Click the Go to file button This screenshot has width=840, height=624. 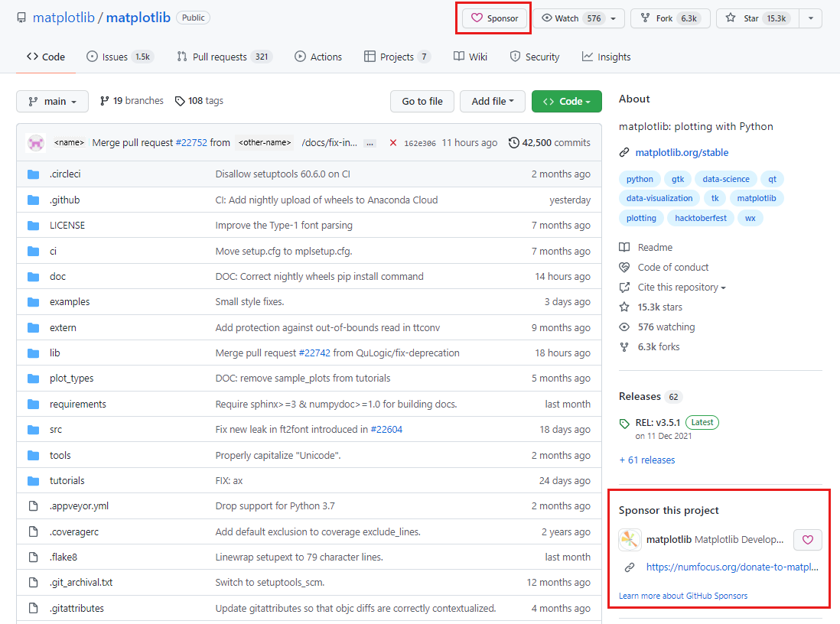[422, 100]
